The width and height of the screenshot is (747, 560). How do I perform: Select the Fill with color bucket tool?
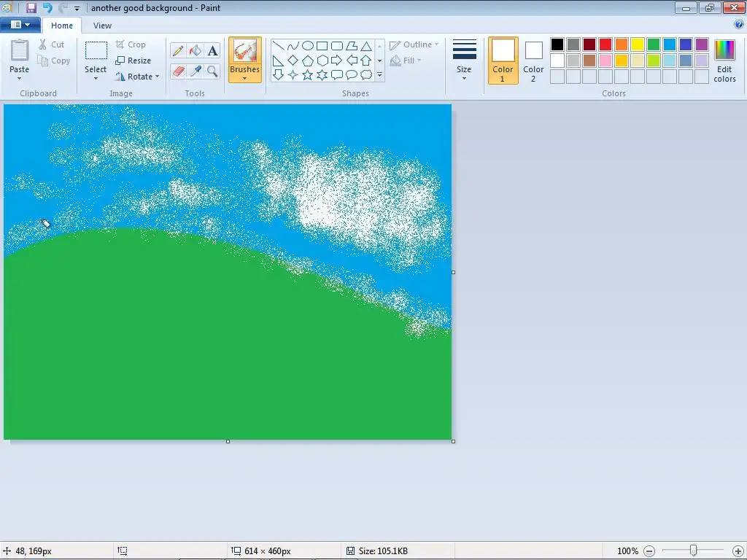(x=196, y=50)
